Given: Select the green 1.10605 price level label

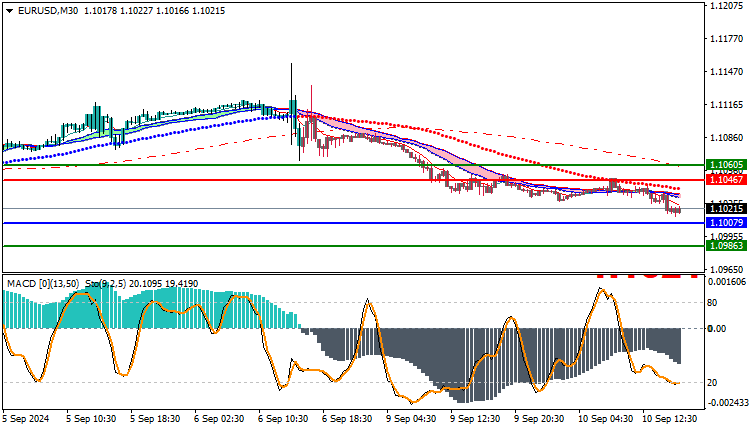Looking at the screenshot, I should point(727,165).
